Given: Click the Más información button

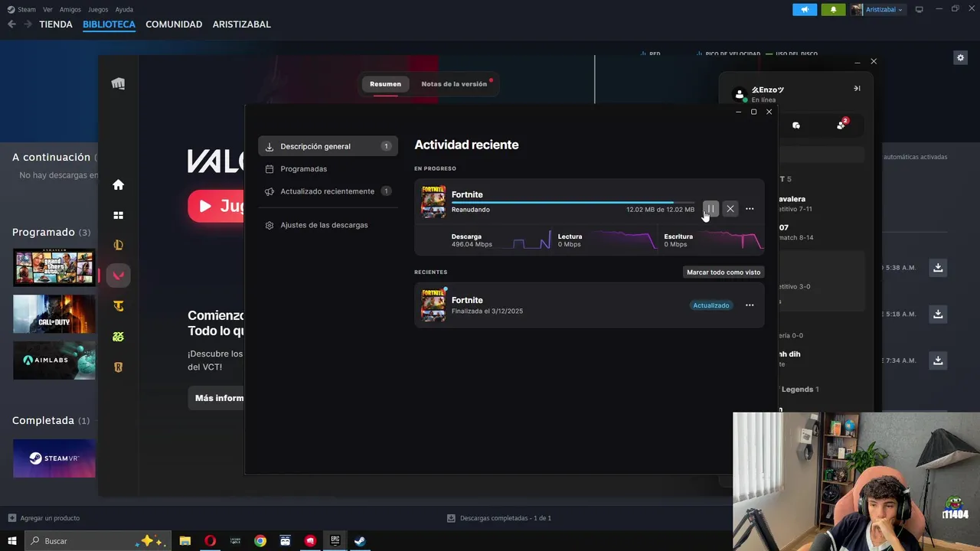Looking at the screenshot, I should pyautogui.click(x=216, y=398).
